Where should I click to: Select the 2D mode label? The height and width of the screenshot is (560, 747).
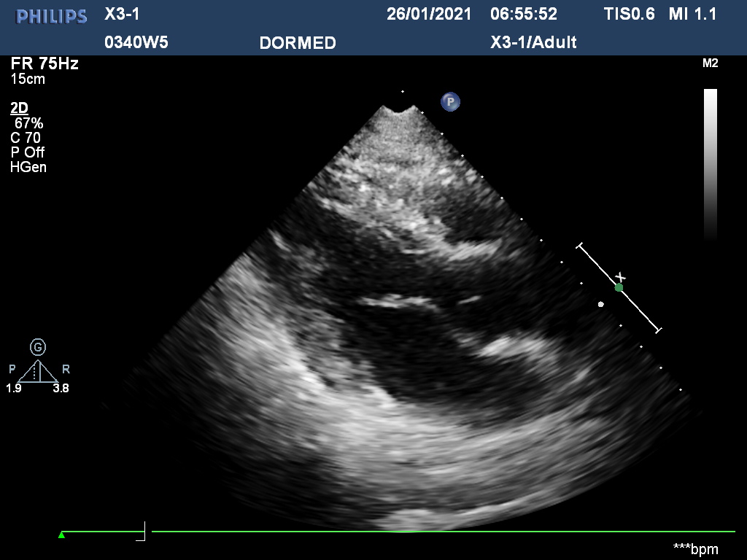click(19, 108)
